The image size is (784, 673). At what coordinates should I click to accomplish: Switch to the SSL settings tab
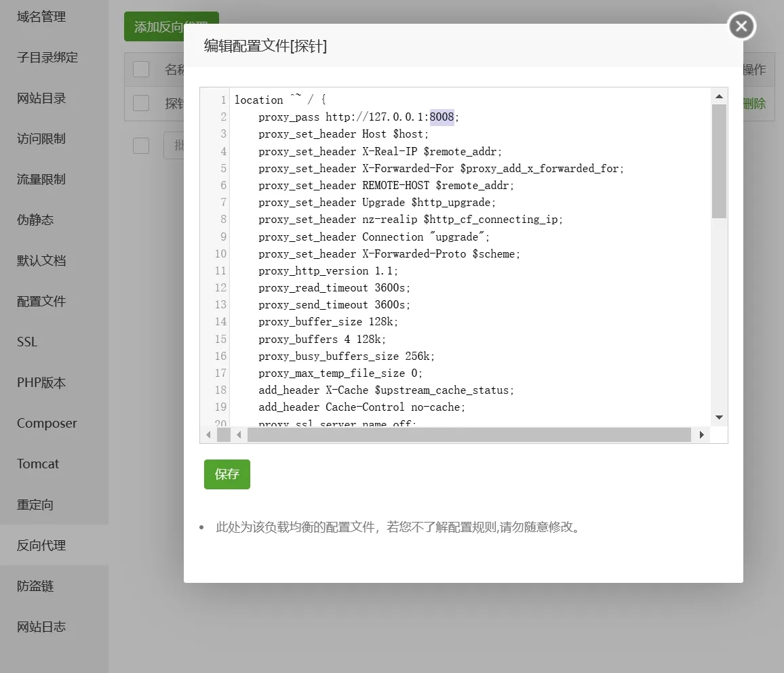pyautogui.click(x=27, y=342)
